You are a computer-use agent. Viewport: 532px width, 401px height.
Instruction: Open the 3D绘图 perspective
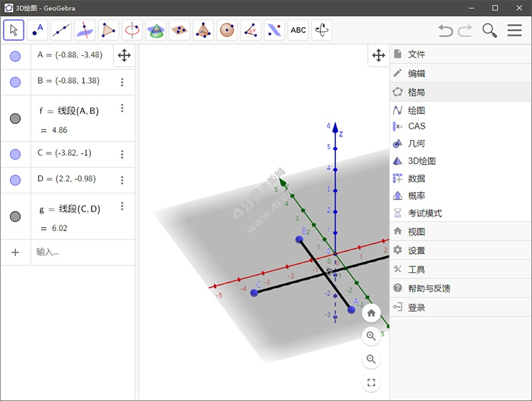pyautogui.click(x=422, y=161)
